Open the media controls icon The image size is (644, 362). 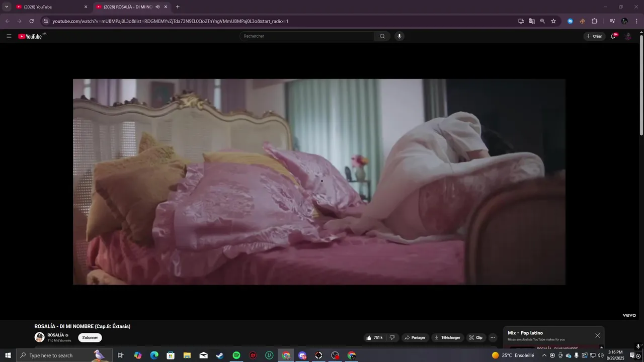612,21
